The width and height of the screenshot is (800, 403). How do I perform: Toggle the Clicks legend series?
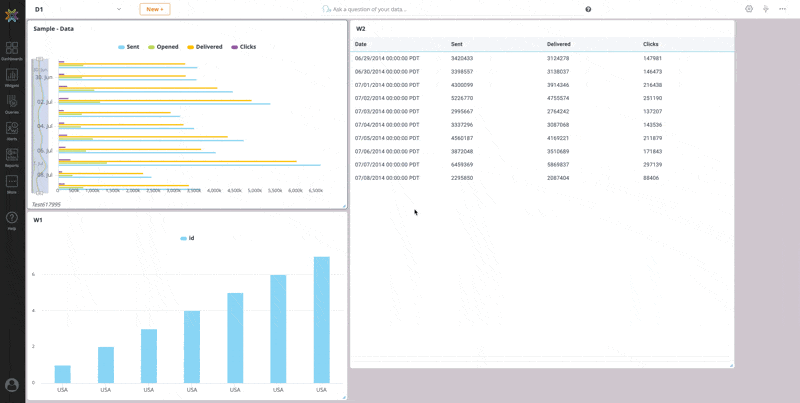pyautogui.click(x=243, y=47)
